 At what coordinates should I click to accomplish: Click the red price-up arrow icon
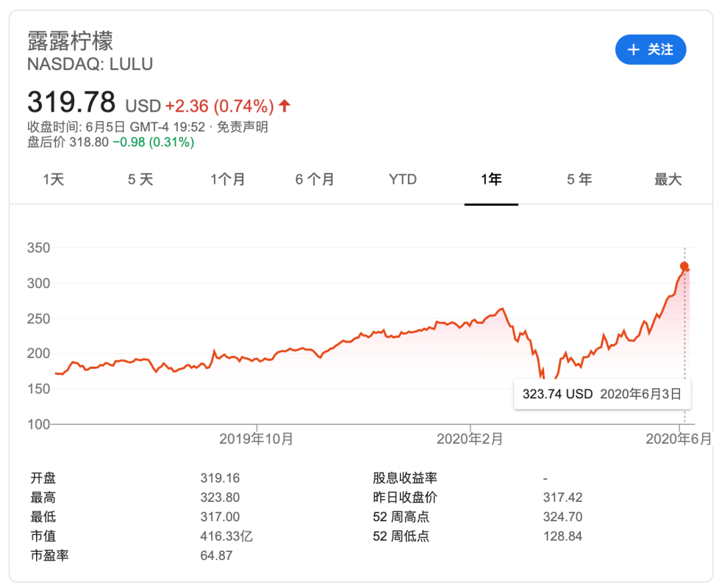(285, 106)
